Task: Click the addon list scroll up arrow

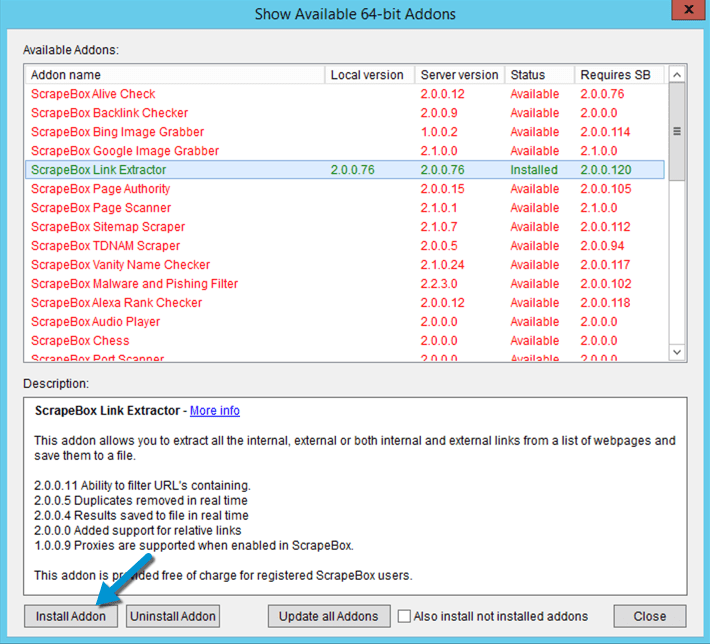Action: [x=677, y=75]
